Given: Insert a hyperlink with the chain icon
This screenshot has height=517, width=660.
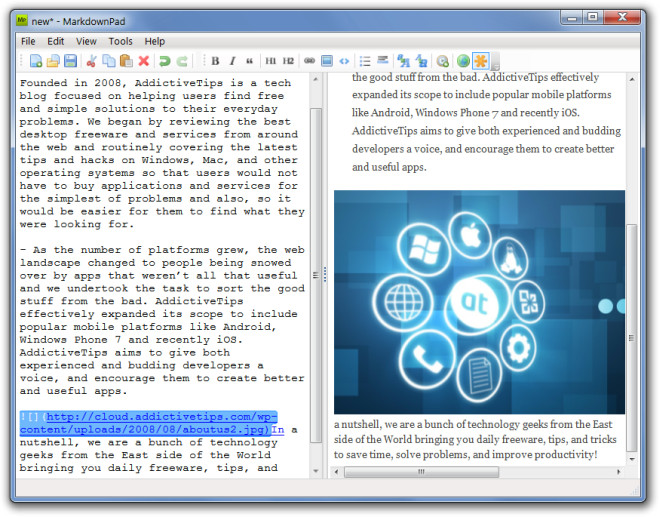Looking at the screenshot, I should click(309, 61).
